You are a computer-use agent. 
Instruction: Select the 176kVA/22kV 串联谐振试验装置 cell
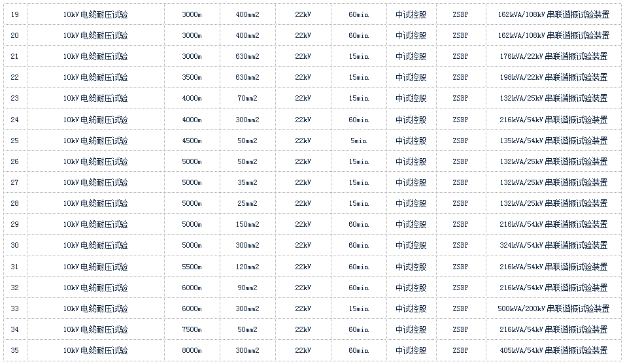(552, 57)
